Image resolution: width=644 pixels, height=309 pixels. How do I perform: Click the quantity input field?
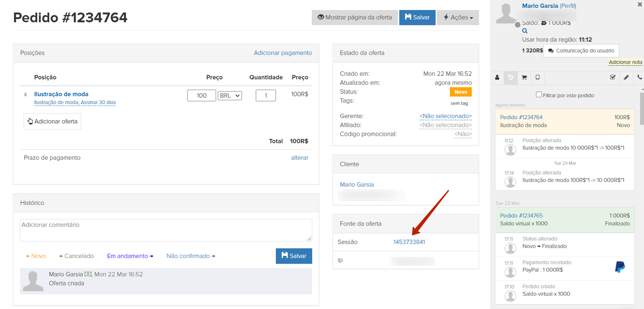[266, 95]
